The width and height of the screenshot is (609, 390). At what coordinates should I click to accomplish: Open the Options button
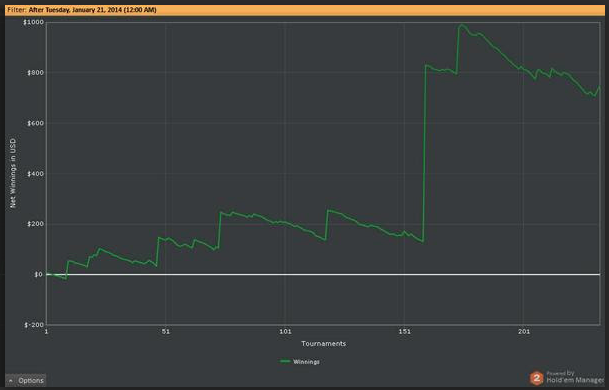click(x=26, y=380)
